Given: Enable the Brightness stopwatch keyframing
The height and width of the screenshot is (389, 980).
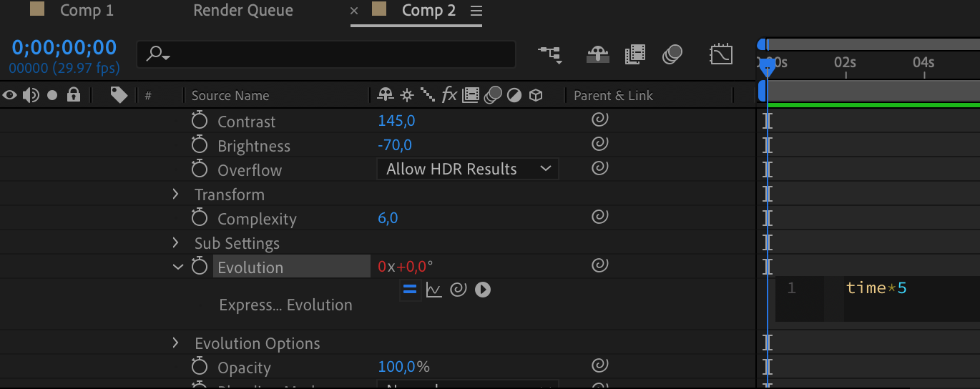Looking at the screenshot, I should click(x=200, y=145).
